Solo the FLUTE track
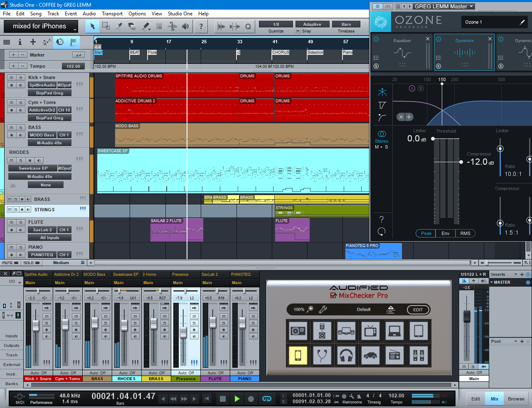The width and height of the screenshot is (532, 408). (x=20, y=222)
